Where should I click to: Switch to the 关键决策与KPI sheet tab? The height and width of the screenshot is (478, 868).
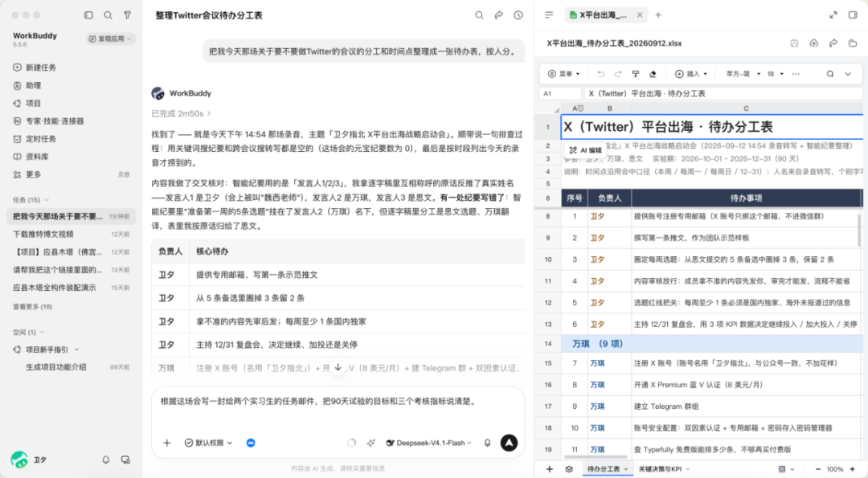tap(664, 469)
